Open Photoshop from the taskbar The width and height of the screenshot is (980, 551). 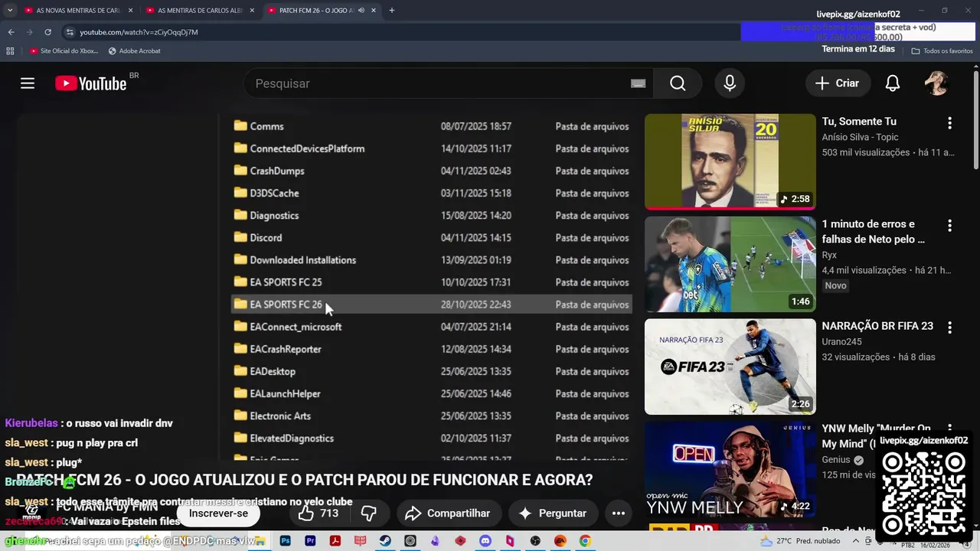(286, 541)
